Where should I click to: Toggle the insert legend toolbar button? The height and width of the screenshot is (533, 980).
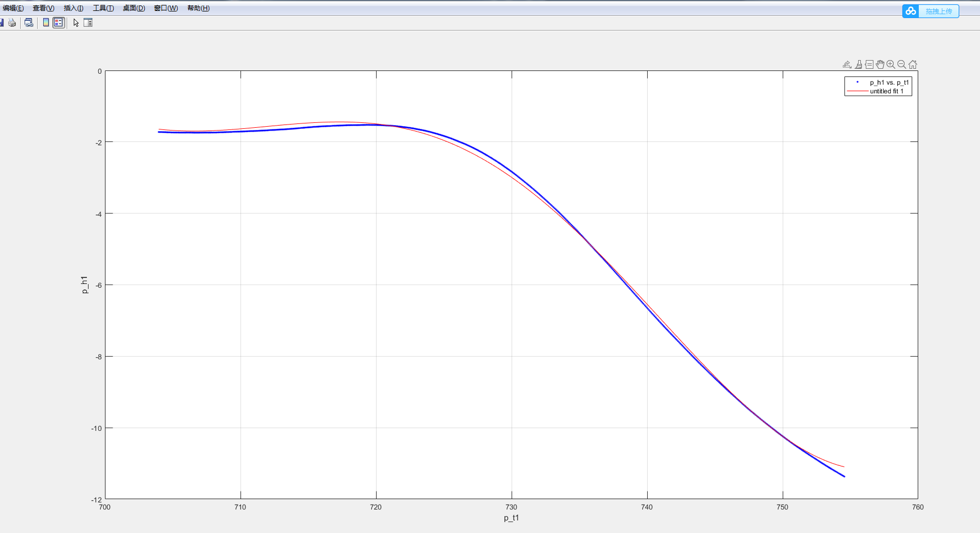tap(58, 22)
